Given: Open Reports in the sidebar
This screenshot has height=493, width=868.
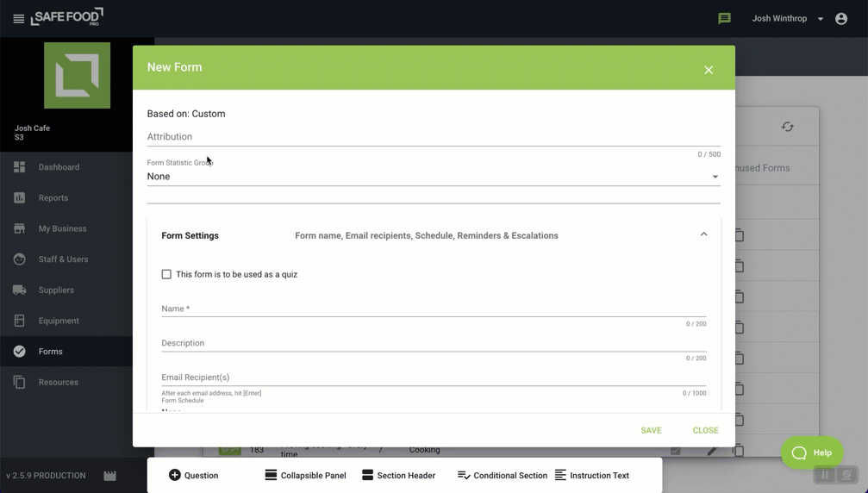Looking at the screenshot, I should point(66,197).
